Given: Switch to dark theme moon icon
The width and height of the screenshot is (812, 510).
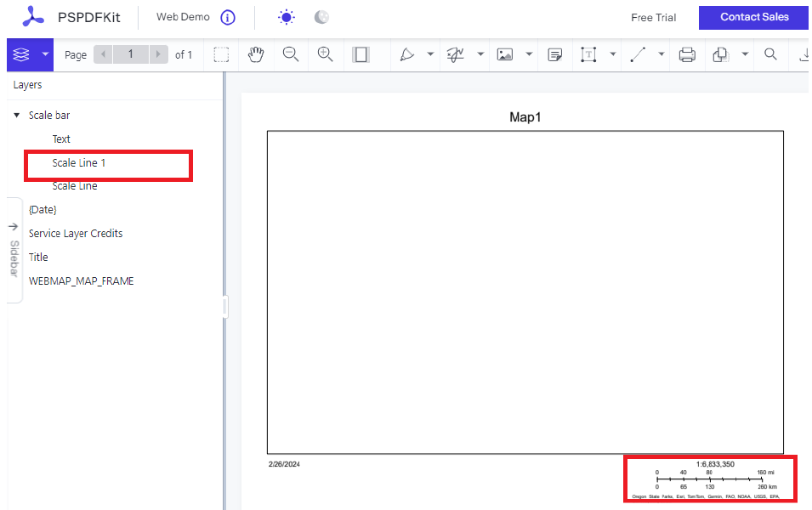Looking at the screenshot, I should pos(321,17).
